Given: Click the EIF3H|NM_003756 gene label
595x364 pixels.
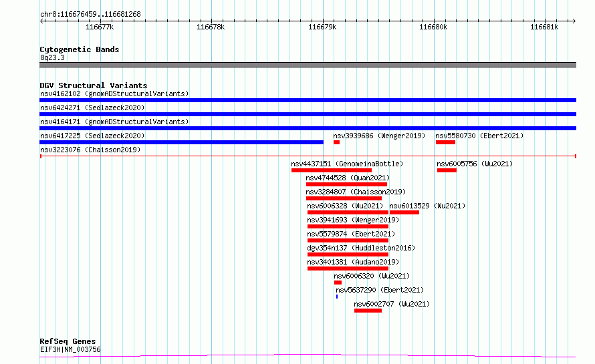Looking at the screenshot, I should pyautogui.click(x=70, y=349).
